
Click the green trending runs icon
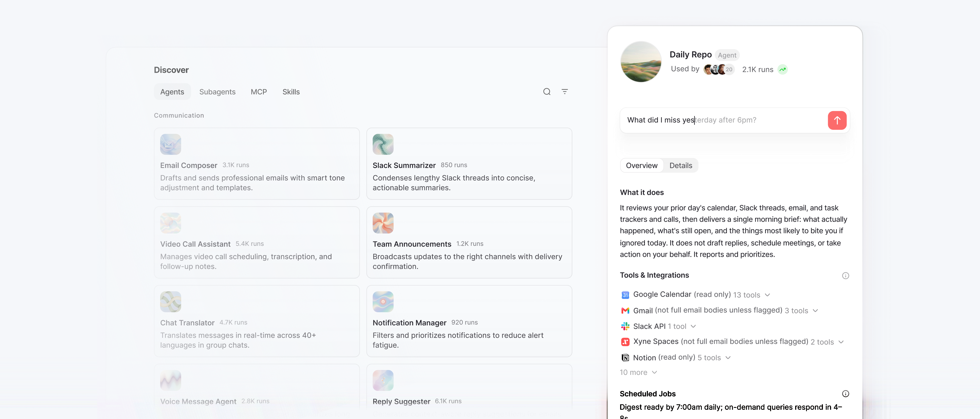[x=783, y=69]
